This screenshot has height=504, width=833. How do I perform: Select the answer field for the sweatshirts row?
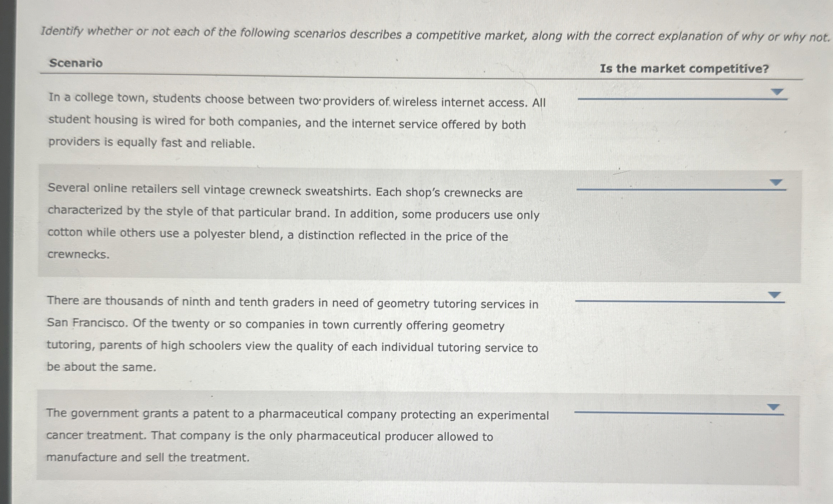click(680, 188)
